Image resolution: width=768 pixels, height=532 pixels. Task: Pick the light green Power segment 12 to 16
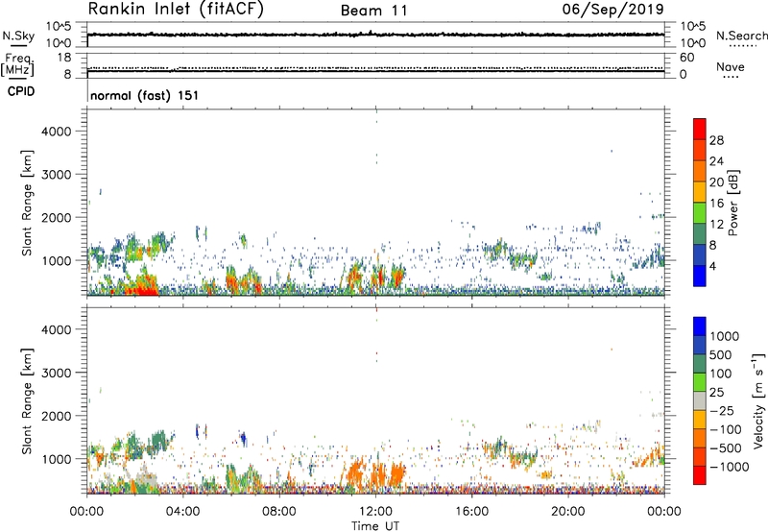700,213
